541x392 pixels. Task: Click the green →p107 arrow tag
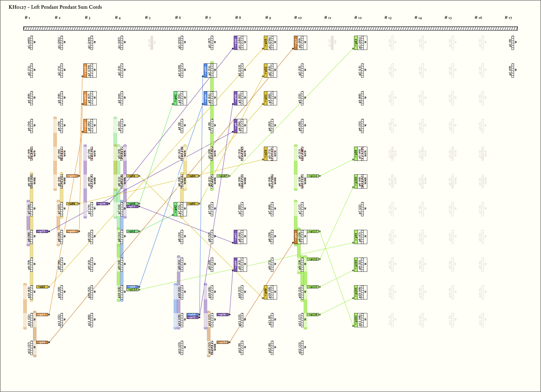pyautogui.click(x=223, y=176)
